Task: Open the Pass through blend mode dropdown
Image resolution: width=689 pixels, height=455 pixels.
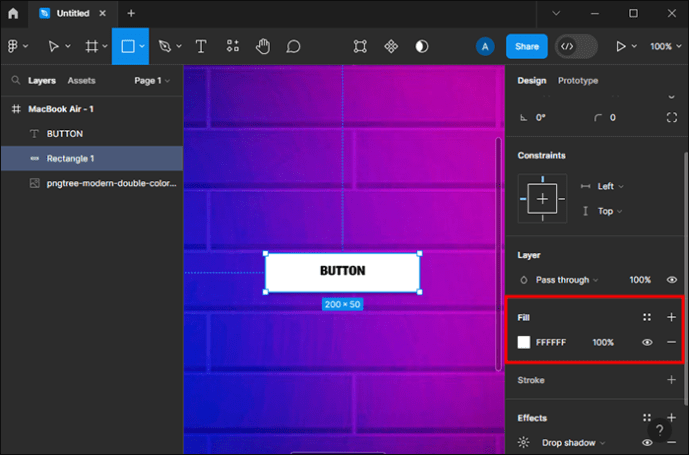Action: click(x=566, y=280)
